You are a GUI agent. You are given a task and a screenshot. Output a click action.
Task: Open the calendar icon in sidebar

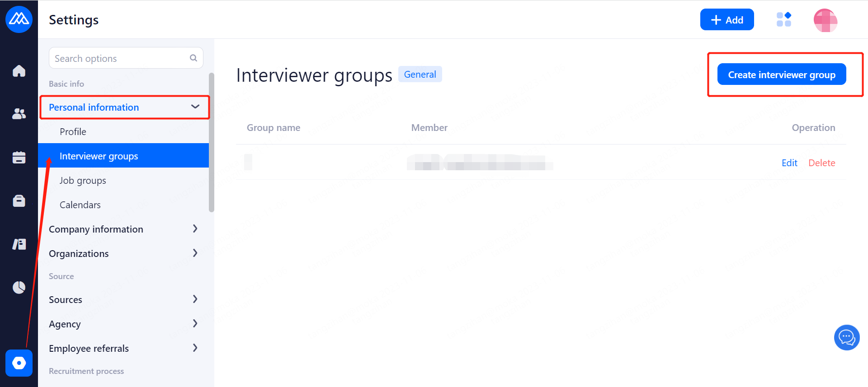[x=19, y=157]
